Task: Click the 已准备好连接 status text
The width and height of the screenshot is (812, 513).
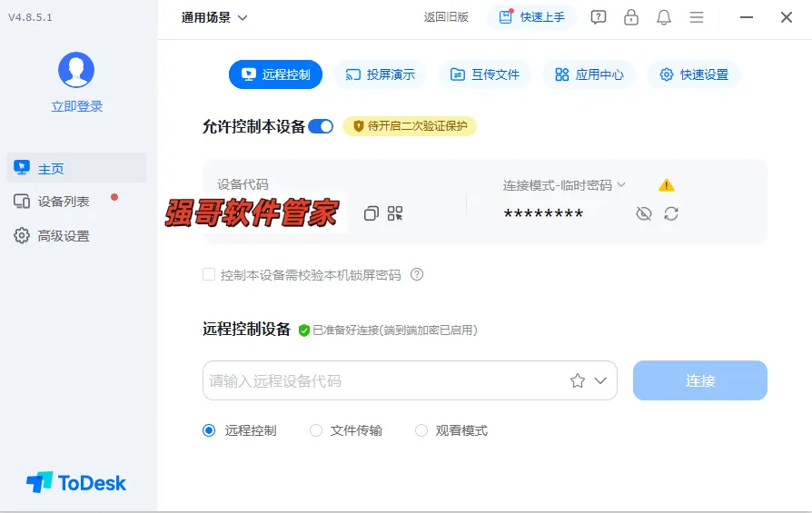Action: pos(395,330)
